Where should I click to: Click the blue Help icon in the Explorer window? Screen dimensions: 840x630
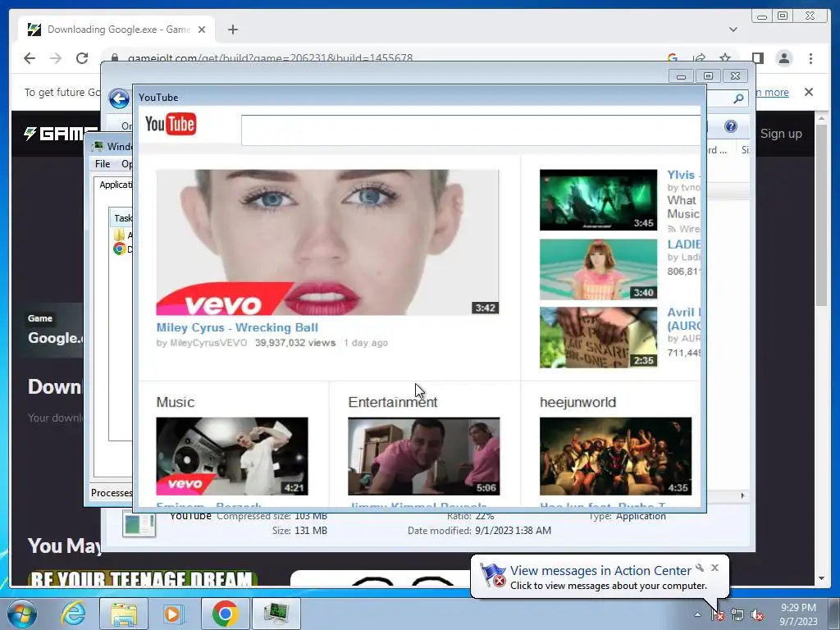730,126
